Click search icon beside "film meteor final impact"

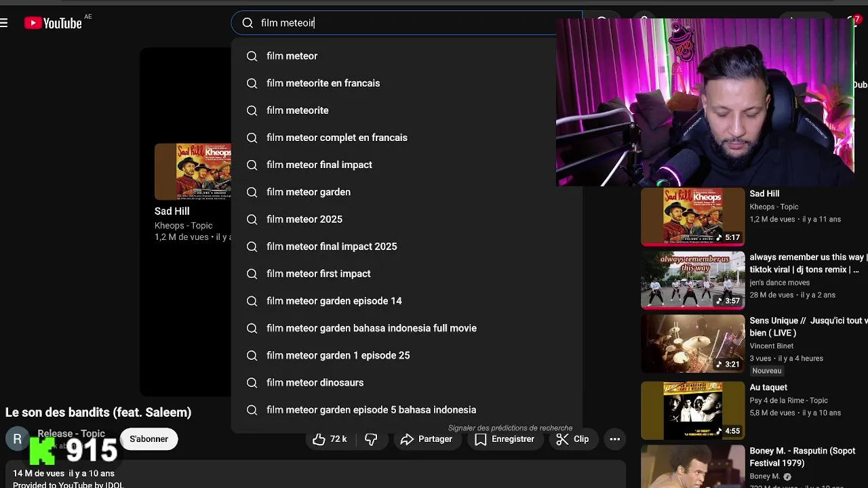pyautogui.click(x=252, y=165)
